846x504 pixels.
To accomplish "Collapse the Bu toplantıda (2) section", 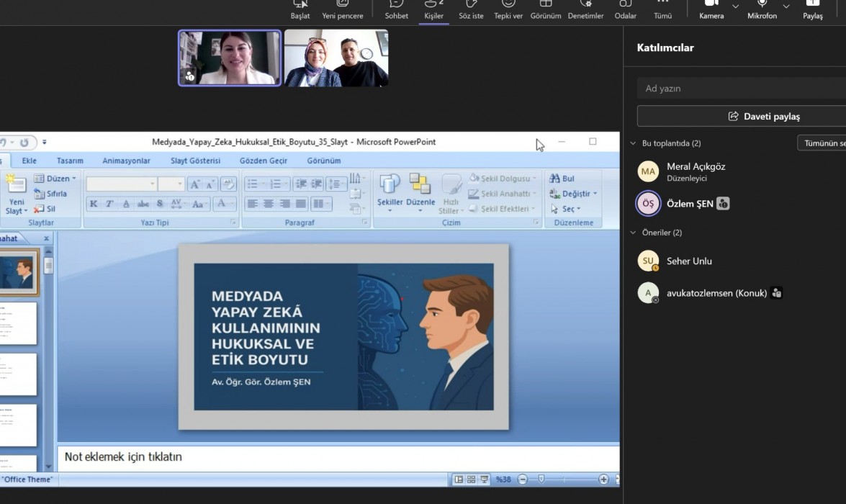I will 634,143.
